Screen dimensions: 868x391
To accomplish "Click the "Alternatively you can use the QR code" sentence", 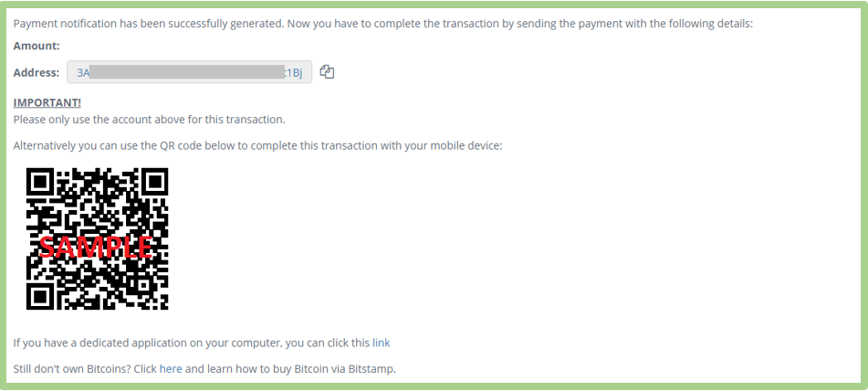I will click(x=257, y=147).
